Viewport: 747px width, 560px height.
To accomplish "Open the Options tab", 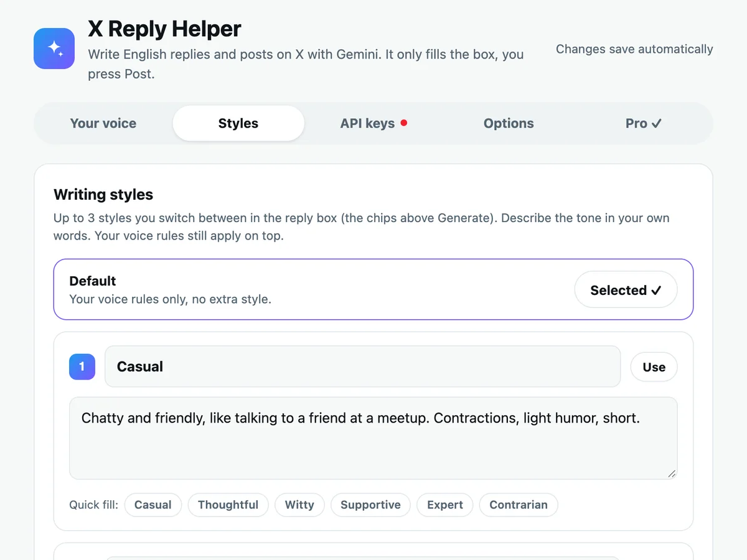I will (509, 123).
